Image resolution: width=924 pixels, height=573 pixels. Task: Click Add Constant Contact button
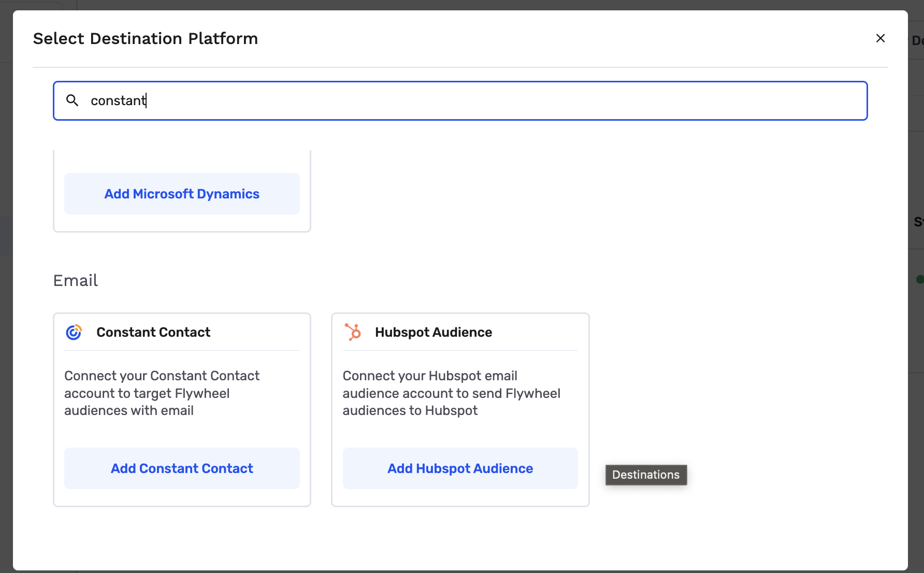click(x=182, y=468)
